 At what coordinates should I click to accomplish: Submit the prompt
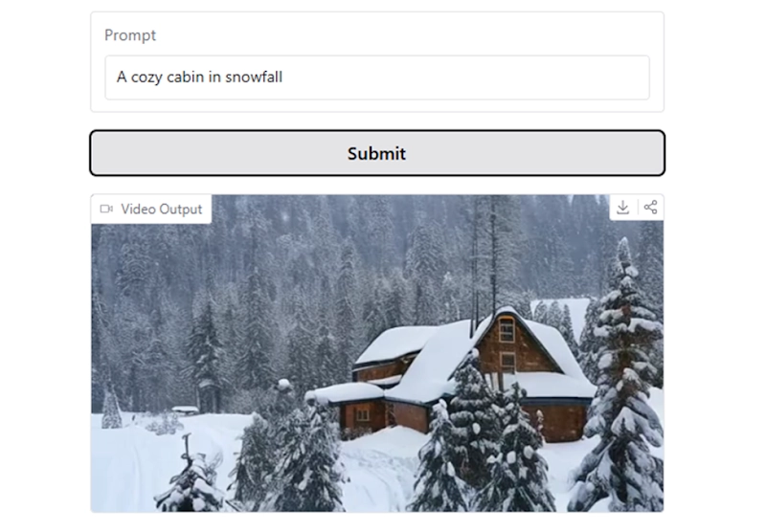tap(377, 153)
